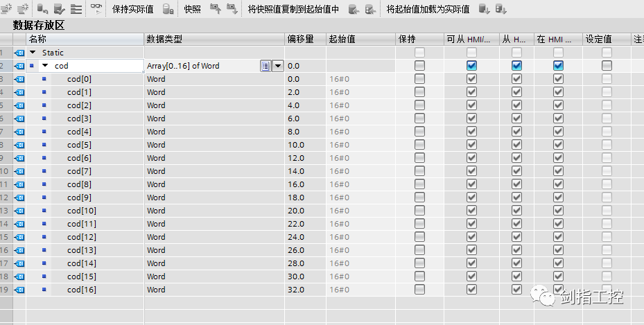Viewport: 644px width, 325px height.
Task: Click the offset 30.0 in cod[15] row
Action: [x=296, y=276]
